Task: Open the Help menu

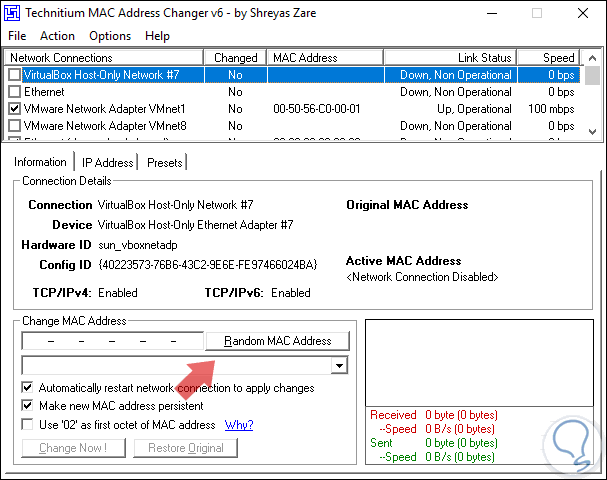Action: tap(157, 36)
